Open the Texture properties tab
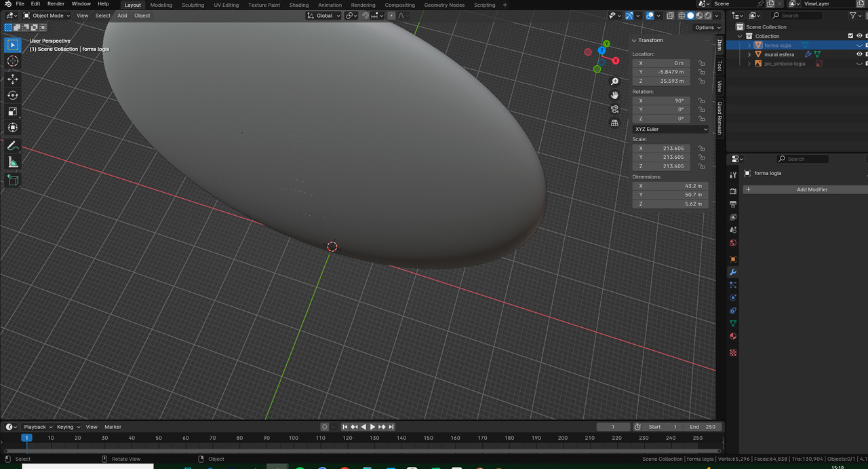 point(733,353)
